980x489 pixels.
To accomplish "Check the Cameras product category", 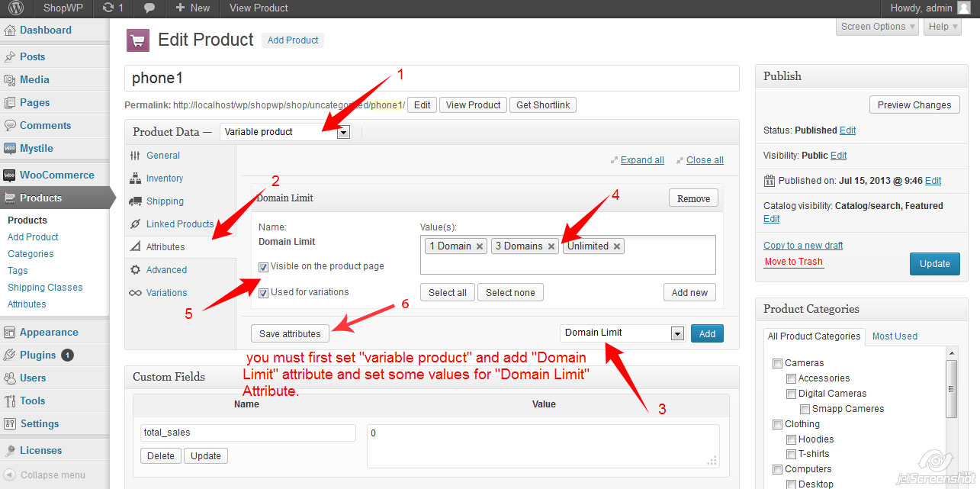I will click(x=779, y=364).
